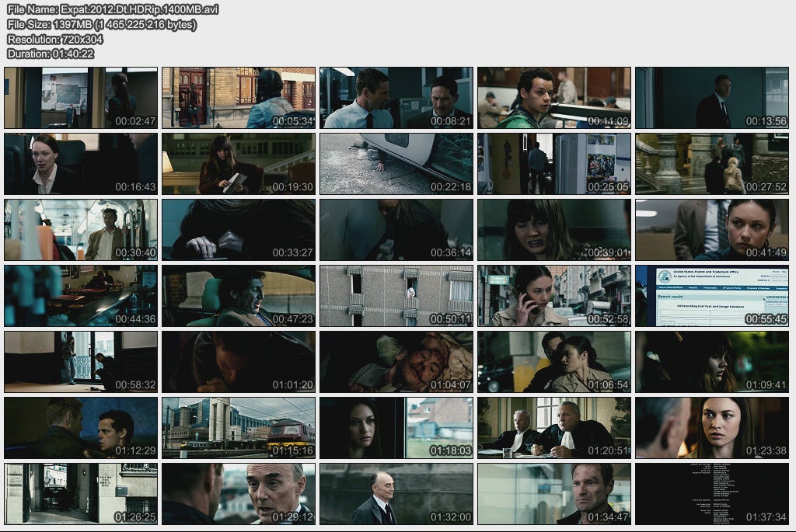Select the Patent Office webpage frame 00:55:45
Screen dimensions: 796x532
coord(712,296)
